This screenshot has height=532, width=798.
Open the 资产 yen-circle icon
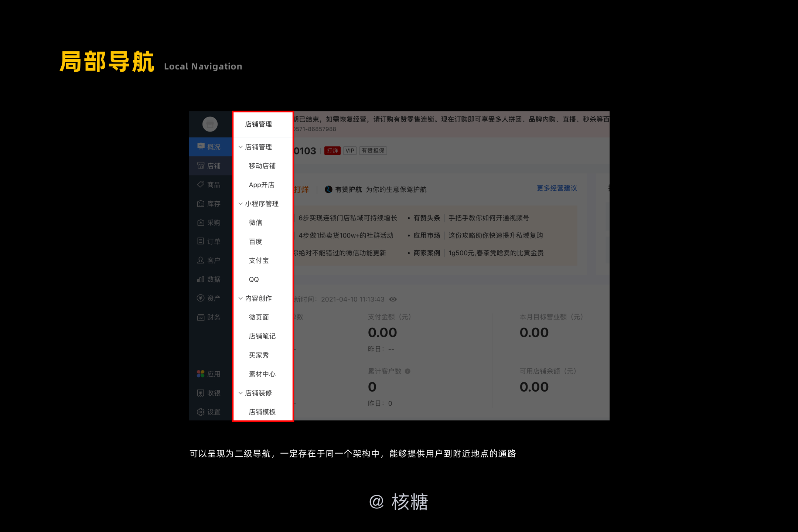coord(201,298)
